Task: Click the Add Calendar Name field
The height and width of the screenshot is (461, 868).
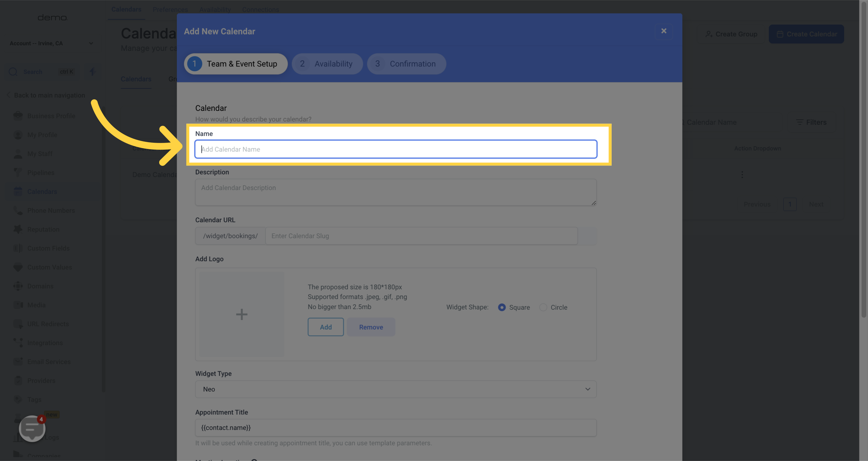Action: click(x=395, y=149)
